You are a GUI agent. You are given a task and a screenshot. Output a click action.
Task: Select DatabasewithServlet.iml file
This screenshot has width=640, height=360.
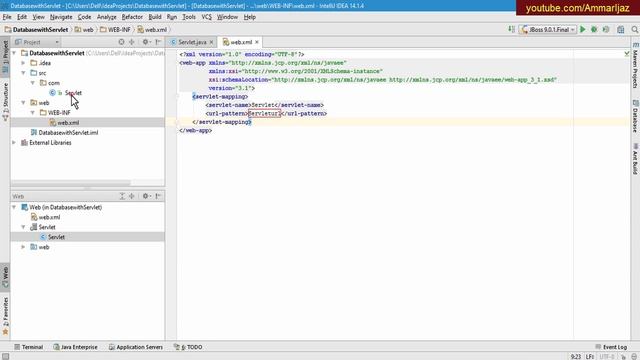(68, 132)
